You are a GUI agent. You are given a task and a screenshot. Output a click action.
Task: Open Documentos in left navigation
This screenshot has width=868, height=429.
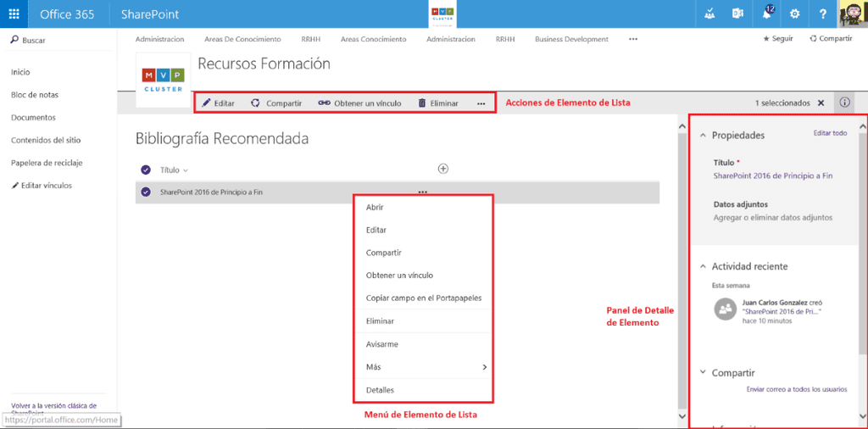tap(33, 117)
